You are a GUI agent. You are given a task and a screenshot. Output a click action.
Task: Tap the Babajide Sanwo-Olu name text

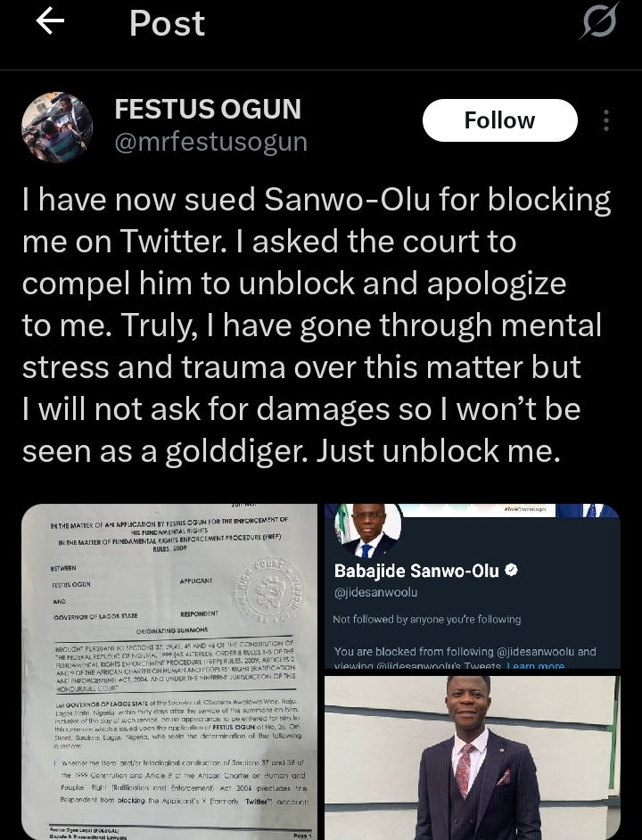pos(416,571)
